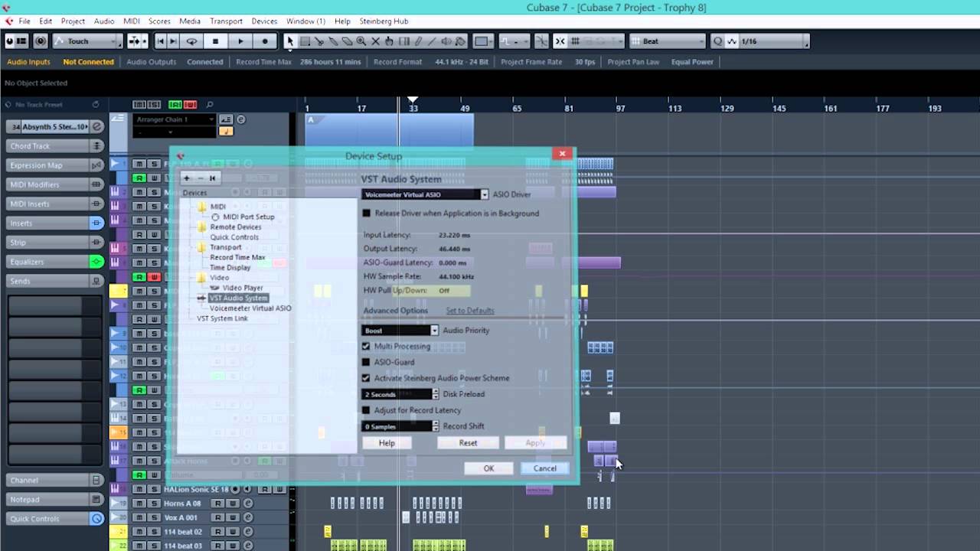Toggle global Read 'R' automation button
980x551 pixels.
click(176, 104)
